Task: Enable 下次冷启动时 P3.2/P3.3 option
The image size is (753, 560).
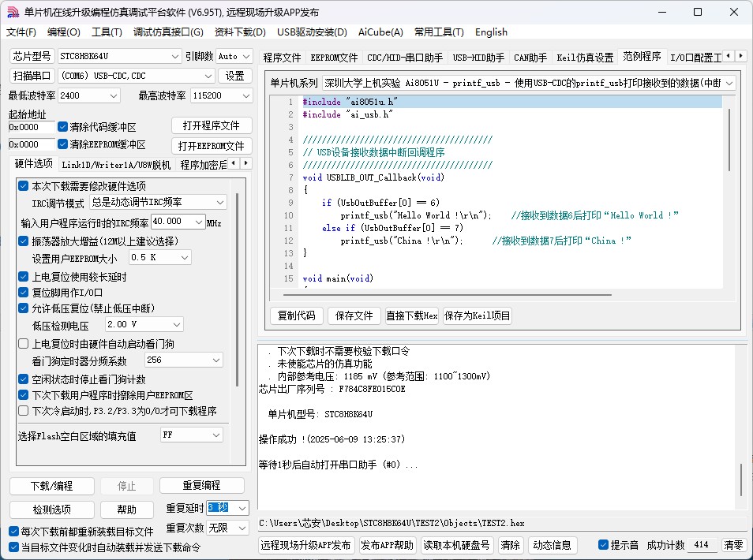Action: [23, 411]
